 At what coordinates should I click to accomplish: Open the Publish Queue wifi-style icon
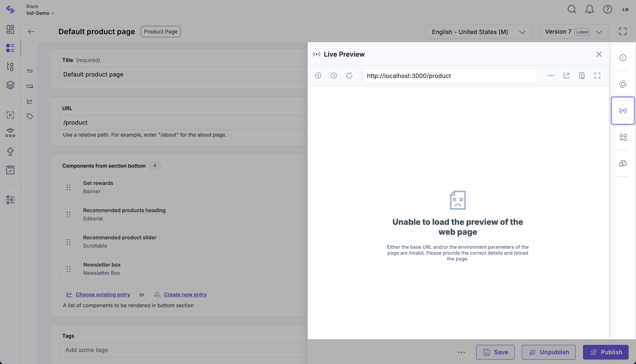coord(10,133)
